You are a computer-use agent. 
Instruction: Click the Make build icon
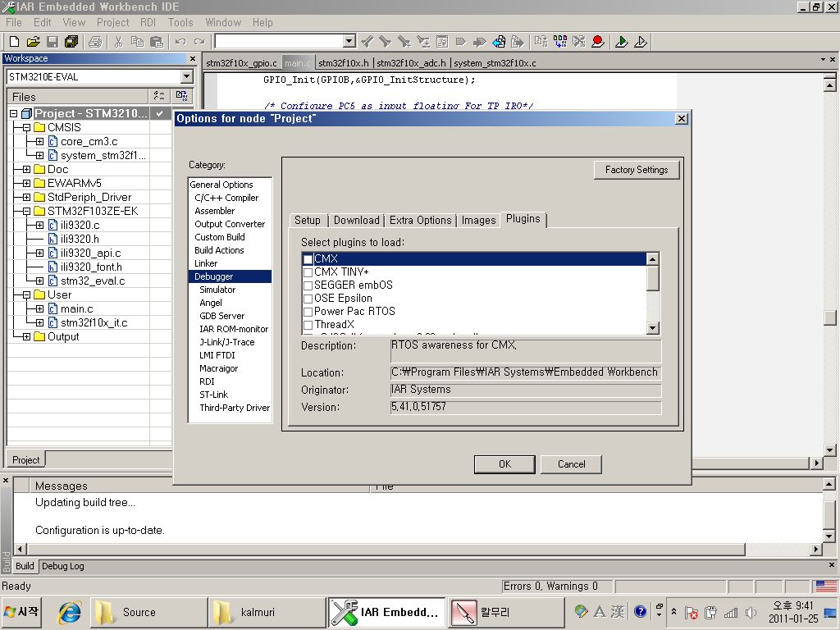pos(560,41)
